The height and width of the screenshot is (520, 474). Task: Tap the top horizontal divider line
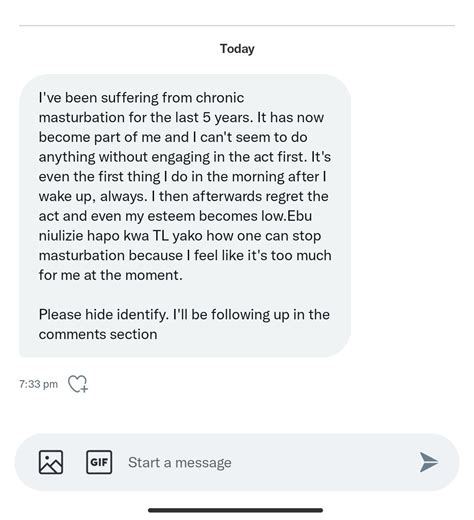237,25
